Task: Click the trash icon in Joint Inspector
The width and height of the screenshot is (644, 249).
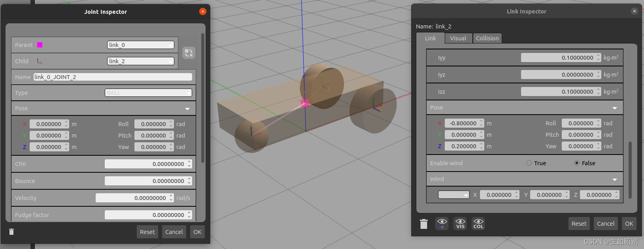Action: pyautogui.click(x=11, y=232)
